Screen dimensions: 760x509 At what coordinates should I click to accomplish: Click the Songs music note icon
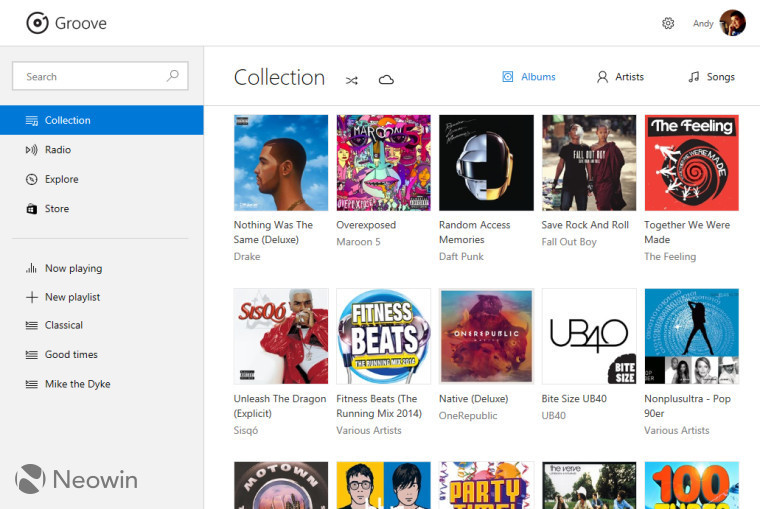pyautogui.click(x=694, y=77)
